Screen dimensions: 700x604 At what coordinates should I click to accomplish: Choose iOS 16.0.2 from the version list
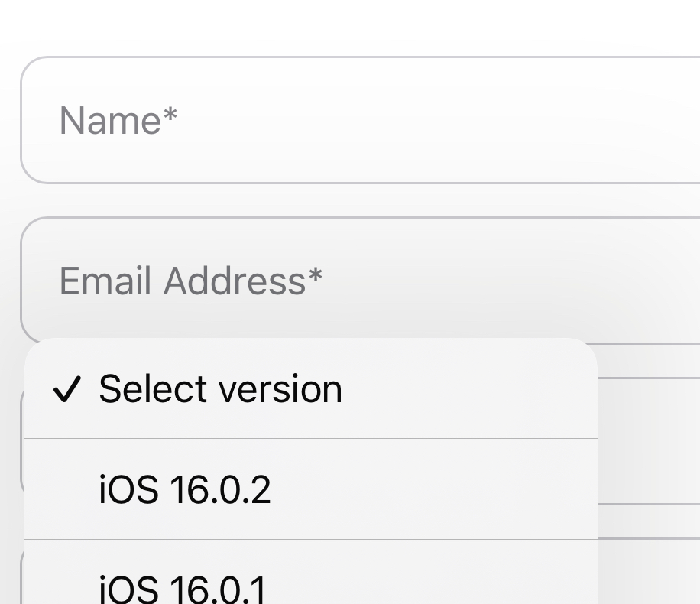point(311,489)
